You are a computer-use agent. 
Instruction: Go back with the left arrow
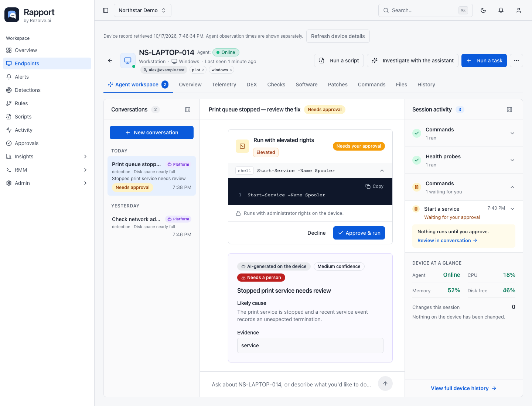point(110,61)
